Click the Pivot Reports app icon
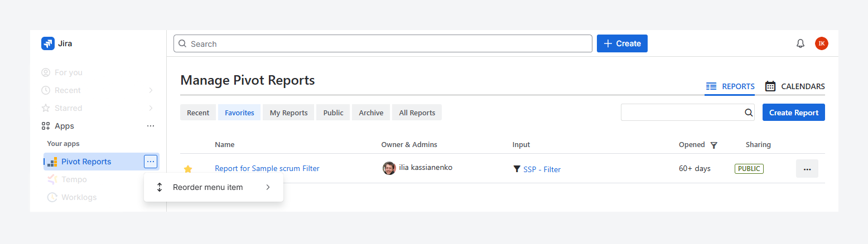 click(52, 162)
